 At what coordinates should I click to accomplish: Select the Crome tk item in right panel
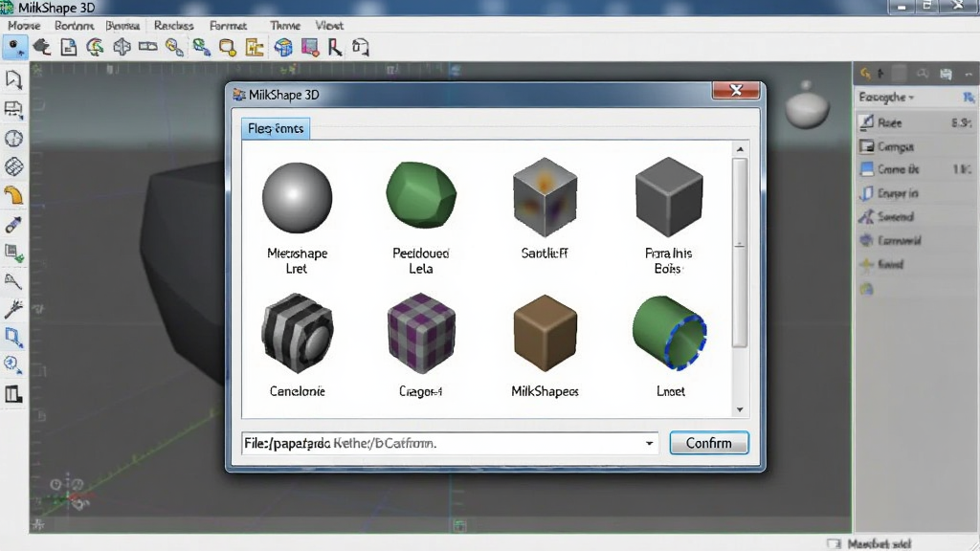click(916, 169)
